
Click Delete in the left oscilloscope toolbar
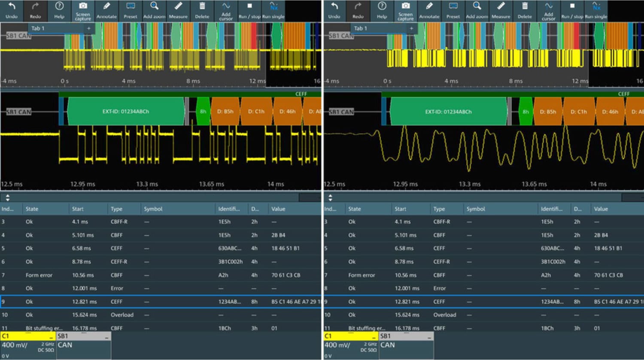(202, 11)
